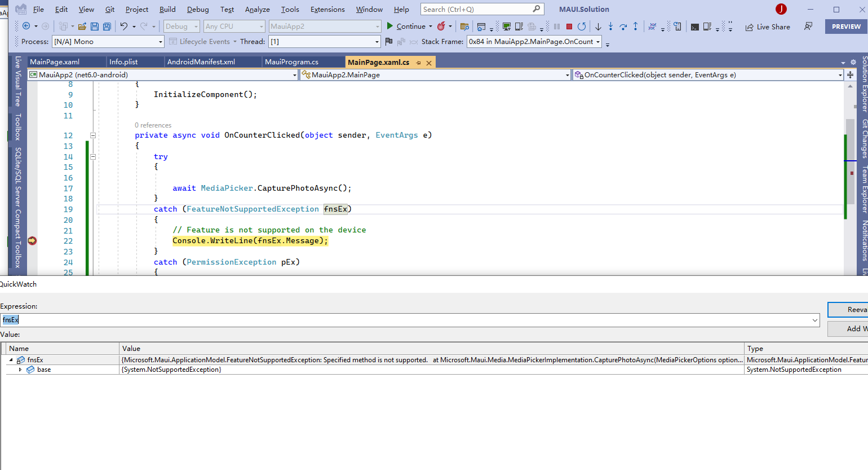This screenshot has height=470, width=868.
Task: Open the Debug menu
Action: pyautogui.click(x=198, y=9)
